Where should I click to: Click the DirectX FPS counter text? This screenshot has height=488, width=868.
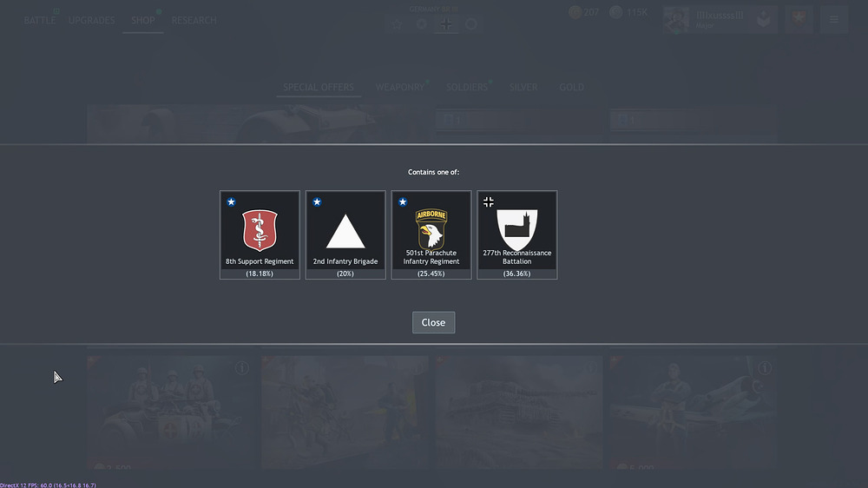pos(48,485)
